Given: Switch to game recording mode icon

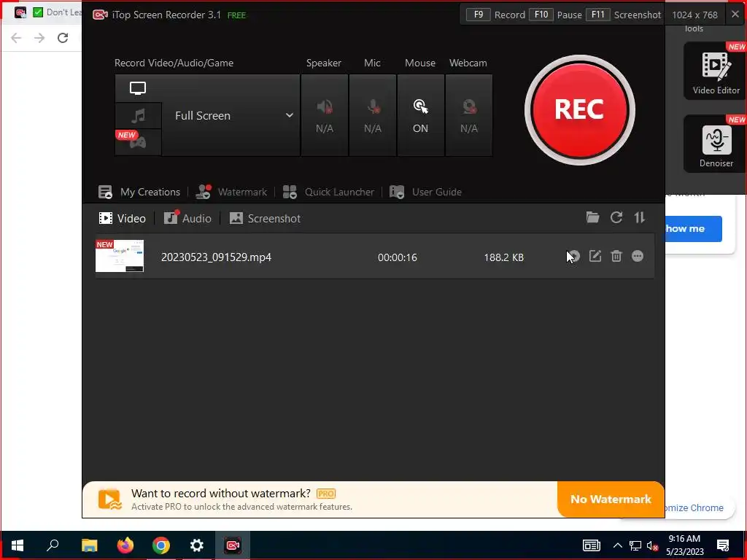Looking at the screenshot, I should (138, 142).
